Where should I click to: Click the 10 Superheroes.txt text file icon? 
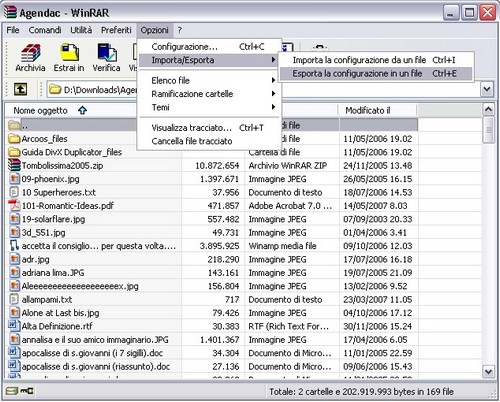click(14, 192)
